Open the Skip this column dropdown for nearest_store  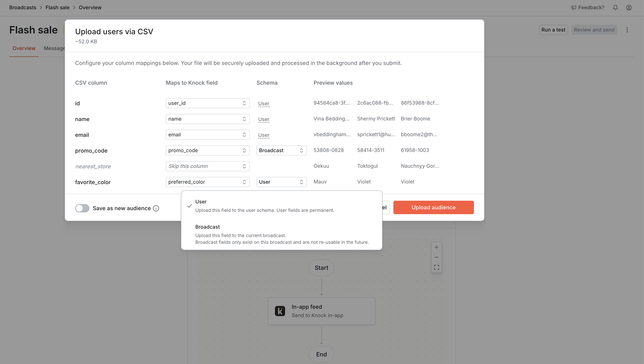click(208, 166)
